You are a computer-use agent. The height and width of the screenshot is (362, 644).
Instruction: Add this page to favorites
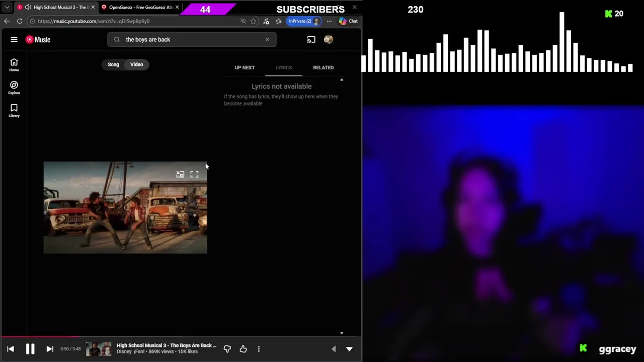click(x=253, y=21)
